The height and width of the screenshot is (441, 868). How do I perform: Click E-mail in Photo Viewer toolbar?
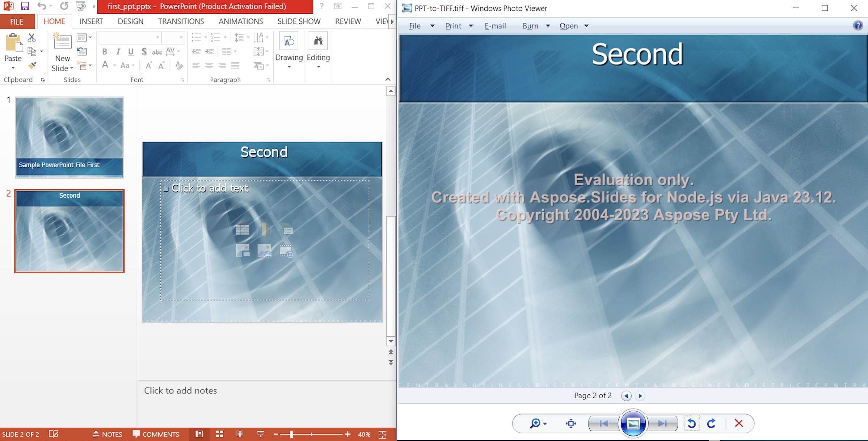point(495,26)
